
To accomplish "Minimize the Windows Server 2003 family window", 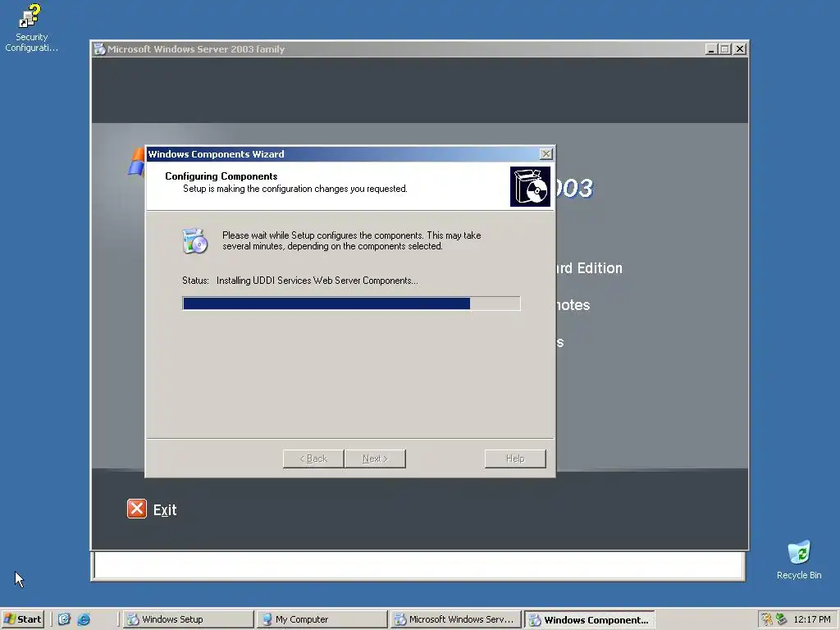I will pos(711,49).
